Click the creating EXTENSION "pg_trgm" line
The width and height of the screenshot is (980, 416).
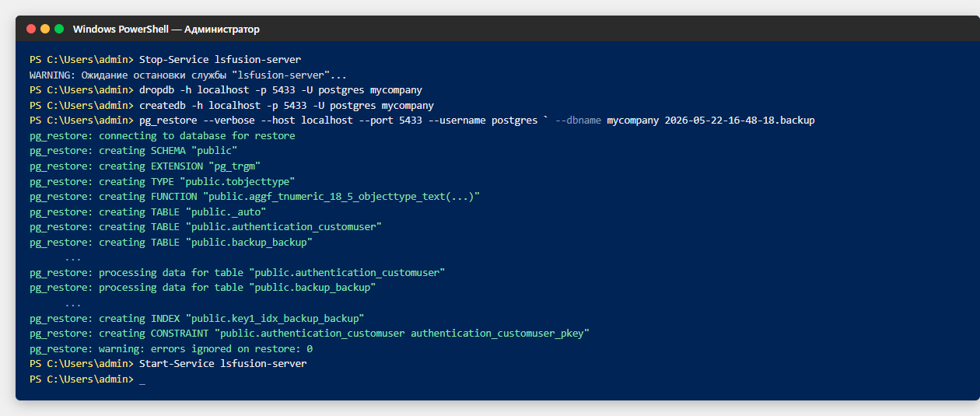click(x=145, y=166)
